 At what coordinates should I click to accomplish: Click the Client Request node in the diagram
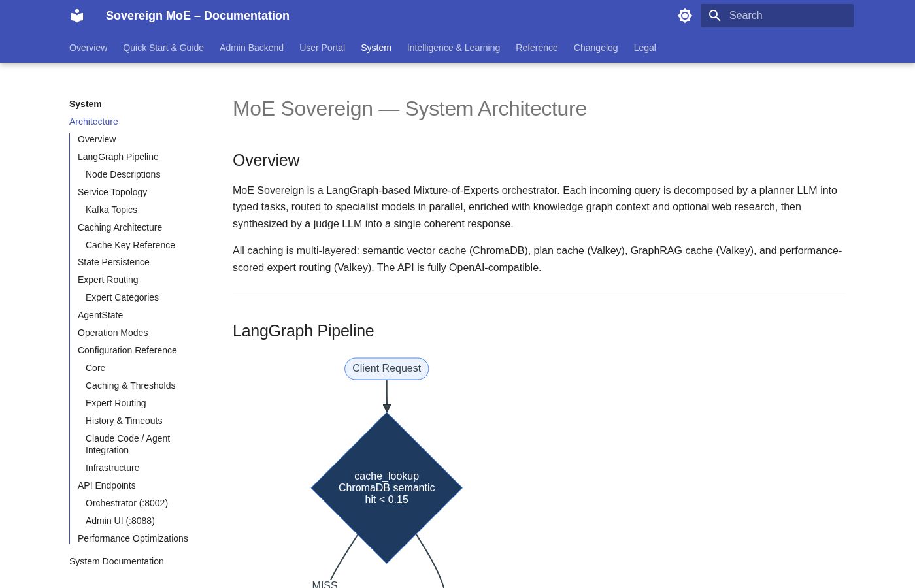[x=386, y=368]
